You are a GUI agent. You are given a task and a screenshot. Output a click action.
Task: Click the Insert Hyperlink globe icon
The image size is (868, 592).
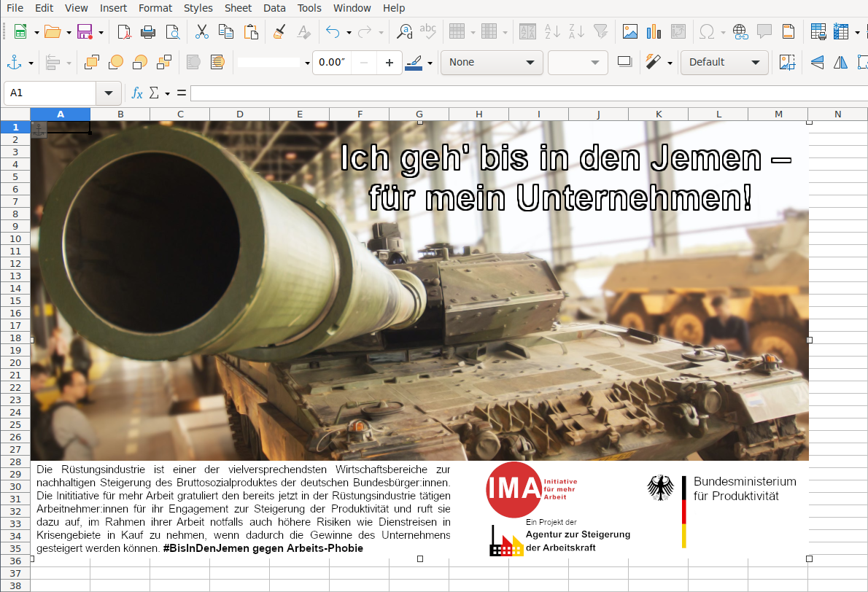tap(740, 31)
